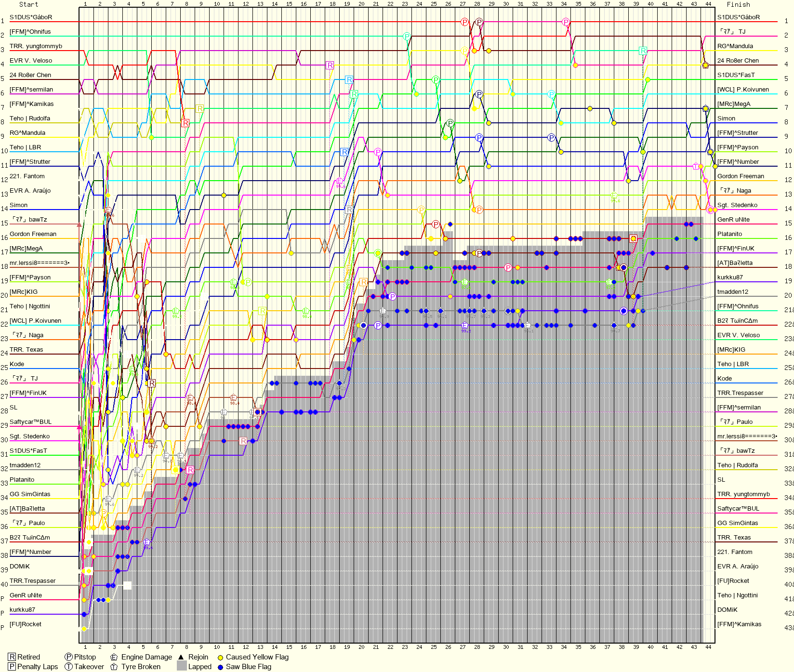Click the Saw Blue Flag legend label

click(x=249, y=667)
